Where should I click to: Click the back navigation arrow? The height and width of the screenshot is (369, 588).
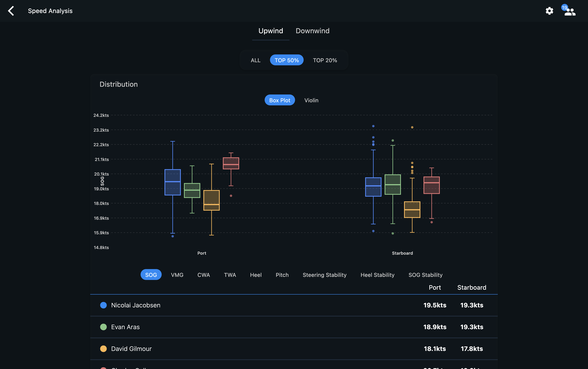pos(11,11)
